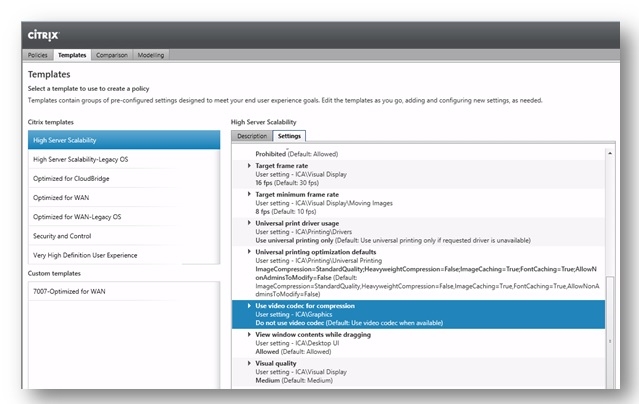Select the Settings tab of template
The width and height of the screenshot is (639, 404).
coord(289,136)
